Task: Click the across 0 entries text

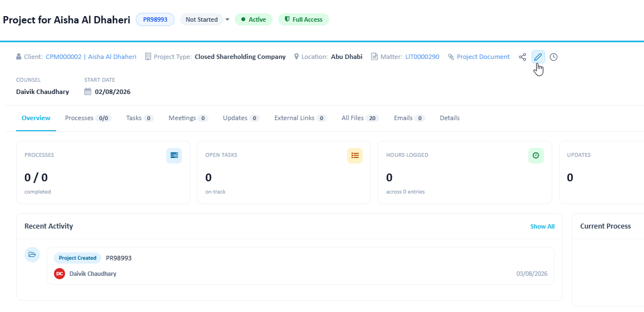Action: [405, 192]
